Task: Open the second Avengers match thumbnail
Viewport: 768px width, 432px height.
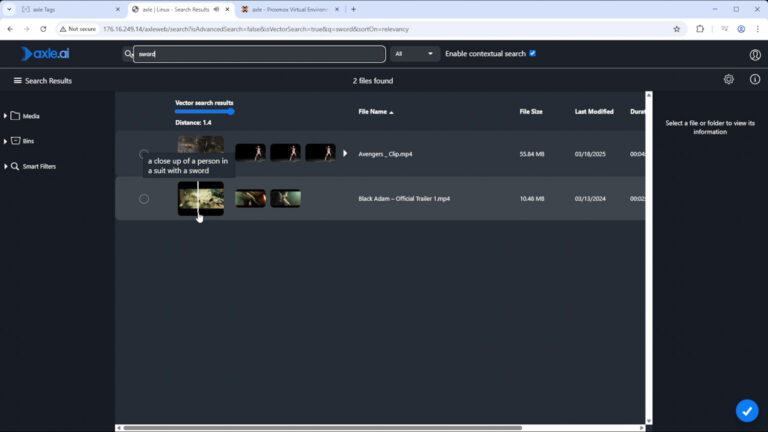Action: 286,152
